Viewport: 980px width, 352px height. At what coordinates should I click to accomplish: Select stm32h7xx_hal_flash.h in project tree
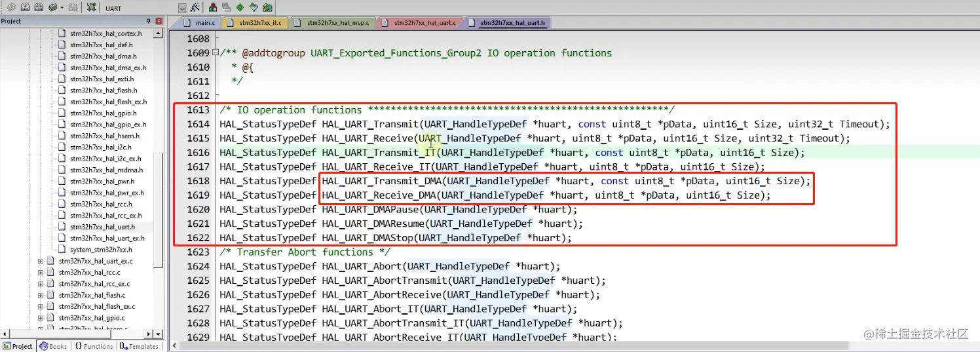103,90
